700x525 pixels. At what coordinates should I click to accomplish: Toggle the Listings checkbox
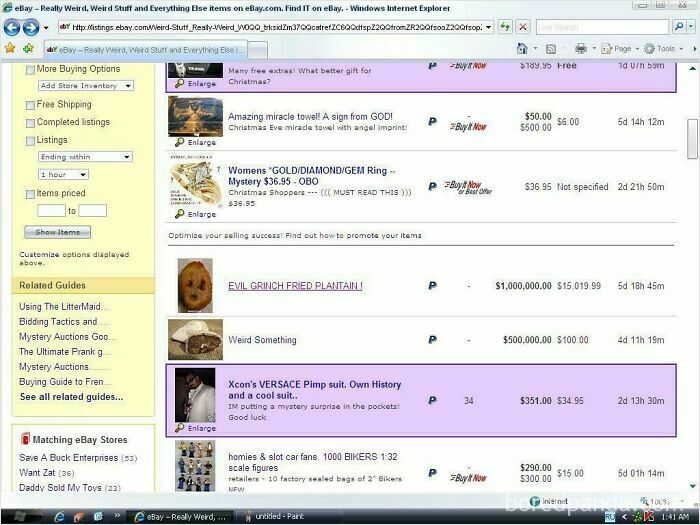click(x=30, y=141)
